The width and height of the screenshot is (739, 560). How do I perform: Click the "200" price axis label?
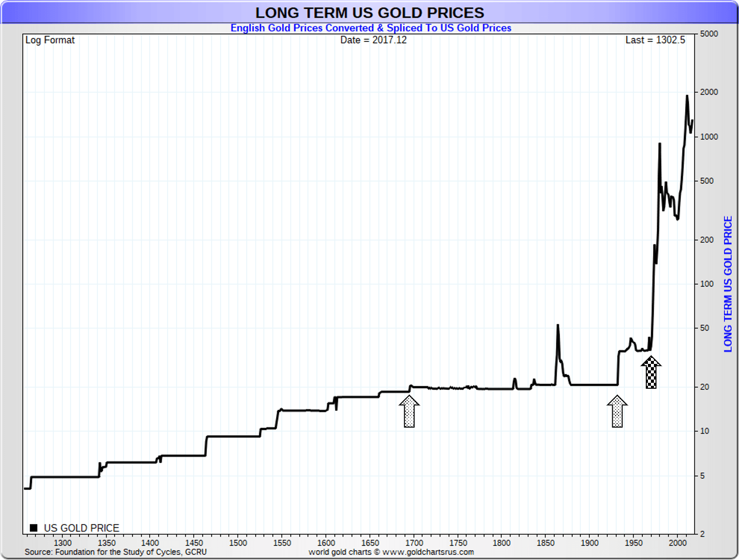707,240
